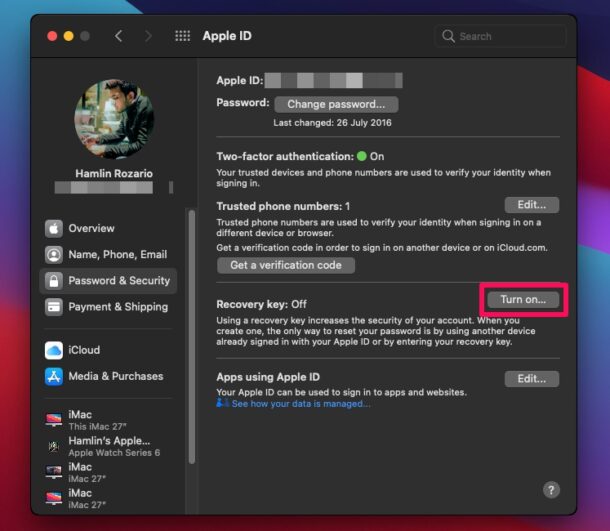
Task: Select Hamlin's Apple Watch Series 6 device
Action: [x=108, y=446]
